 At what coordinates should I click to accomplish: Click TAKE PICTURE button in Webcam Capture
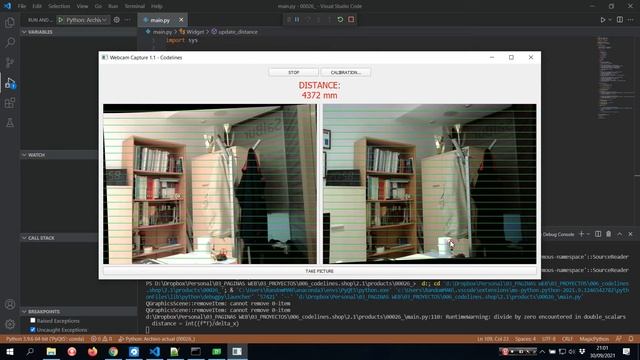(320, 271)
